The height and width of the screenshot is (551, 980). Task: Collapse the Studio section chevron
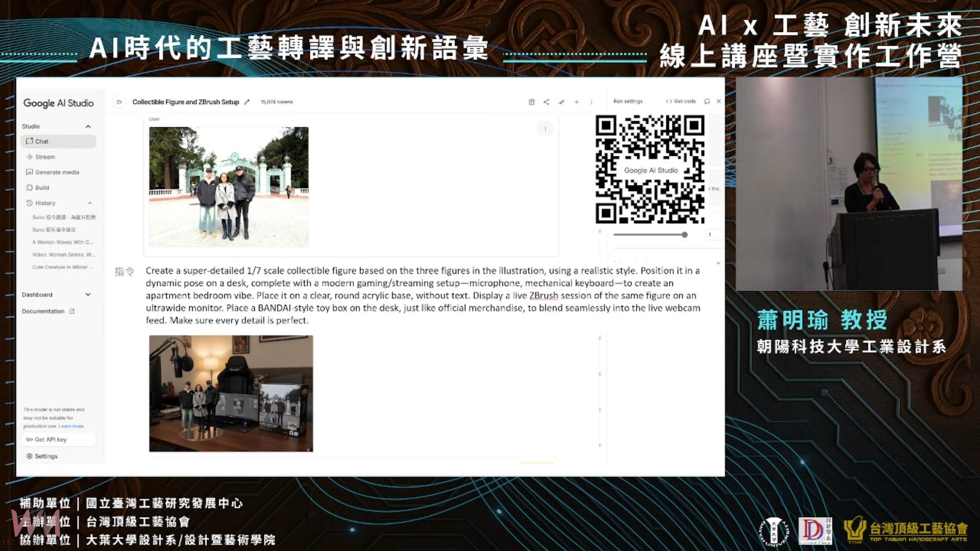(88, 127)
